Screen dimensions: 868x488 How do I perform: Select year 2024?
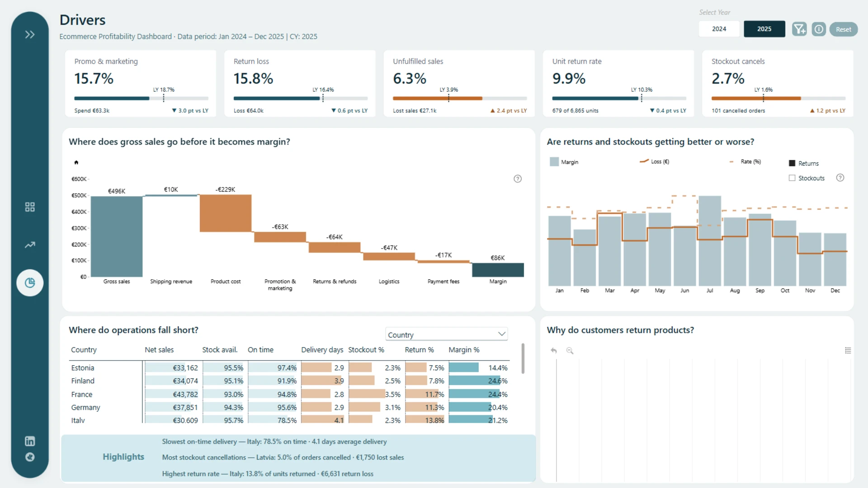tap(719, 29)
